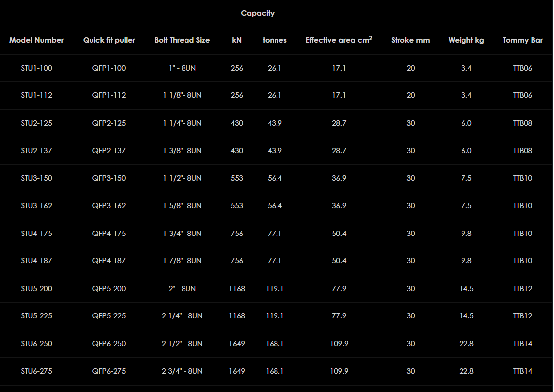Screen dimensions: 554x392
Task: Click the Effective area cm² header
Action: (x=339, y=40)
